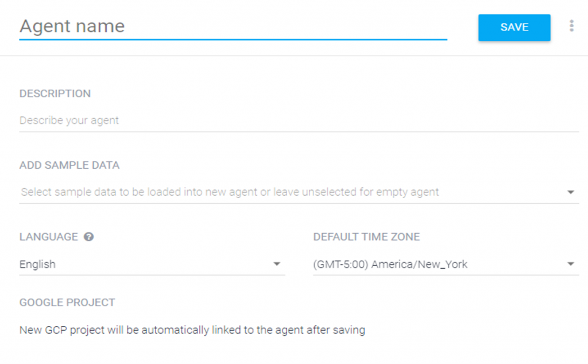
Task: Open the three-dot more options menu
Action: (571, 26)
